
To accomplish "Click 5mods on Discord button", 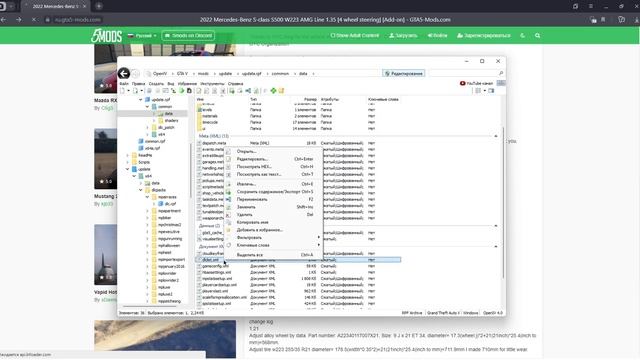I will [188, 36].
